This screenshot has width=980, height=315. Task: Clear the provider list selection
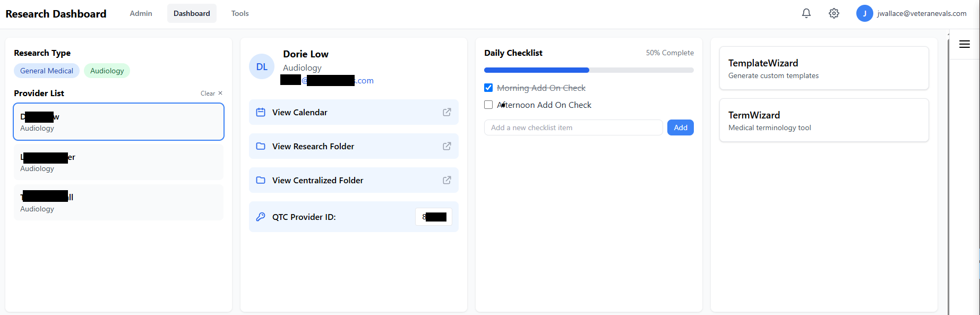(208, 93)
